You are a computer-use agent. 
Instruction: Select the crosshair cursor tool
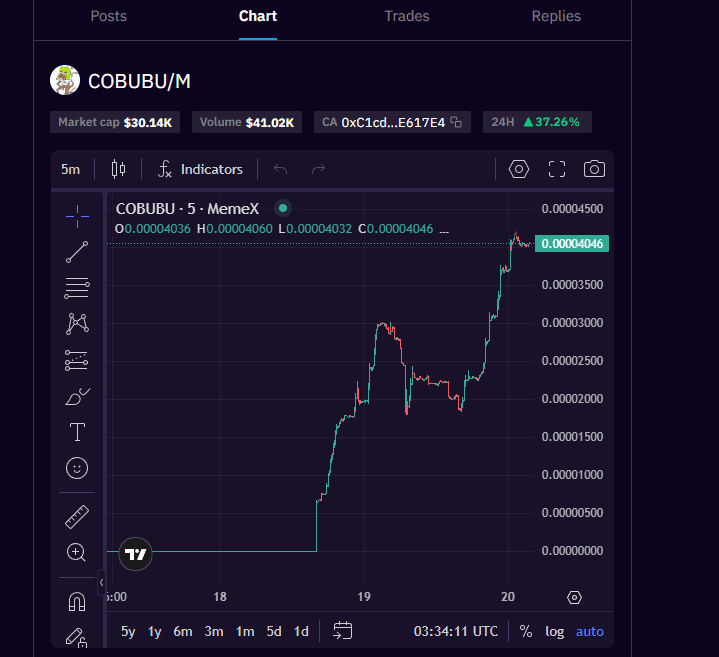pyautogui.click(x=77, y=213)
